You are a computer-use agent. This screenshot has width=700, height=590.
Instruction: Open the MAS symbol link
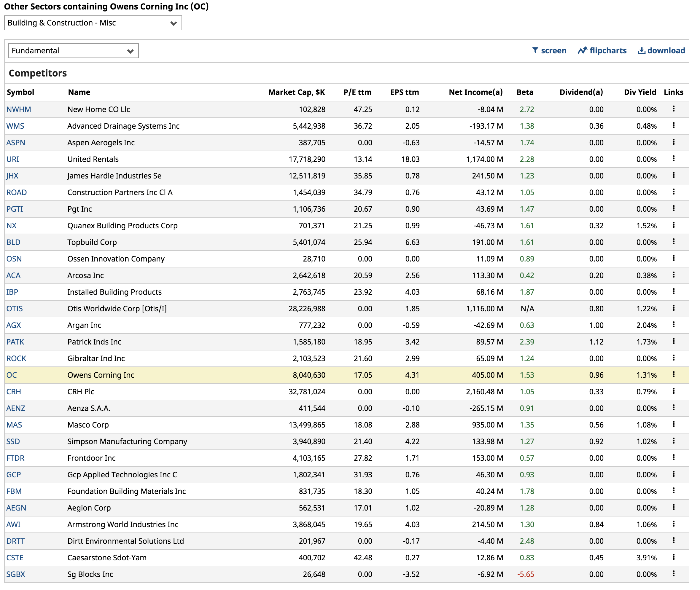(14, 425)
